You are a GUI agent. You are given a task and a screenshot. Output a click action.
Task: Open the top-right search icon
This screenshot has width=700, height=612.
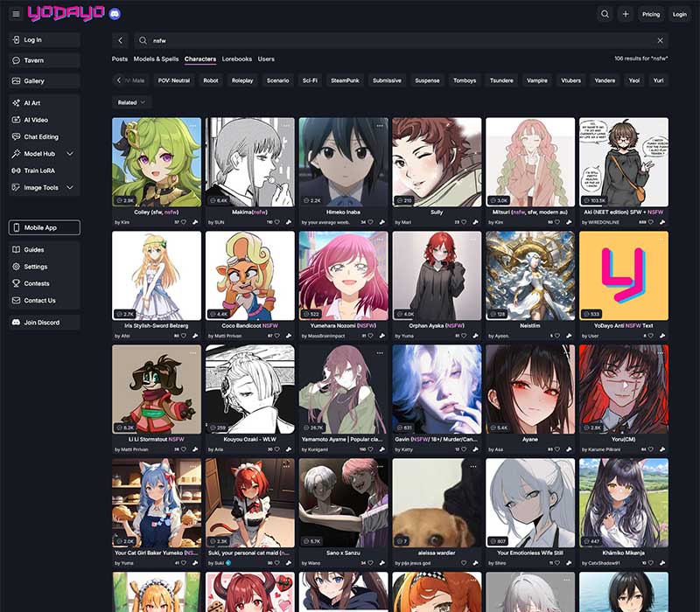pos(605,14)
